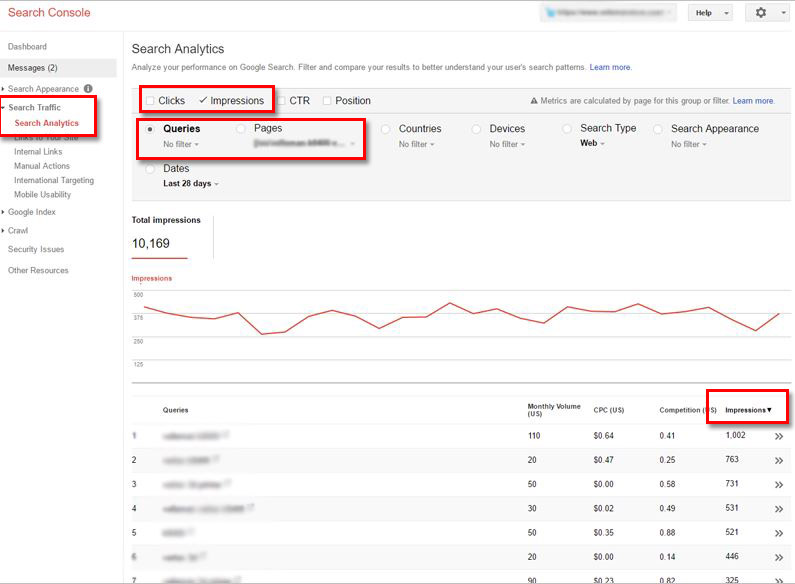Click Learn more after the description

coord(610,67)
